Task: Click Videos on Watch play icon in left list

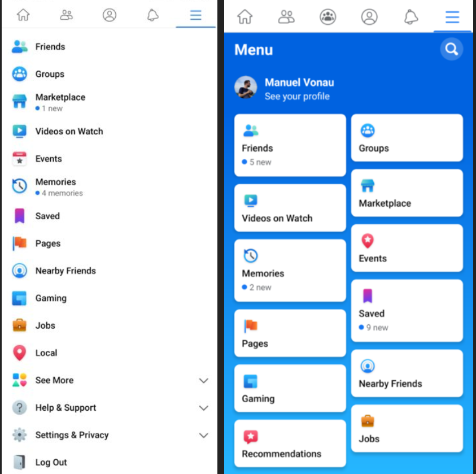Action: coord(19,131)
